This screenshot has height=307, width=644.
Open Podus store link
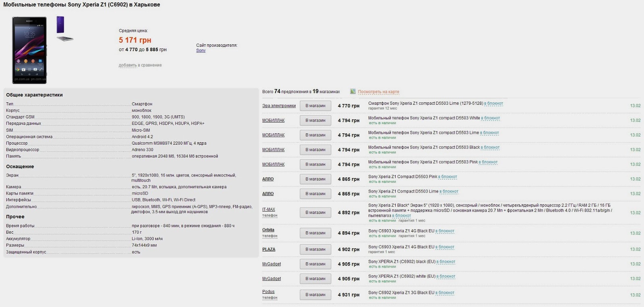tap(268, 292)
